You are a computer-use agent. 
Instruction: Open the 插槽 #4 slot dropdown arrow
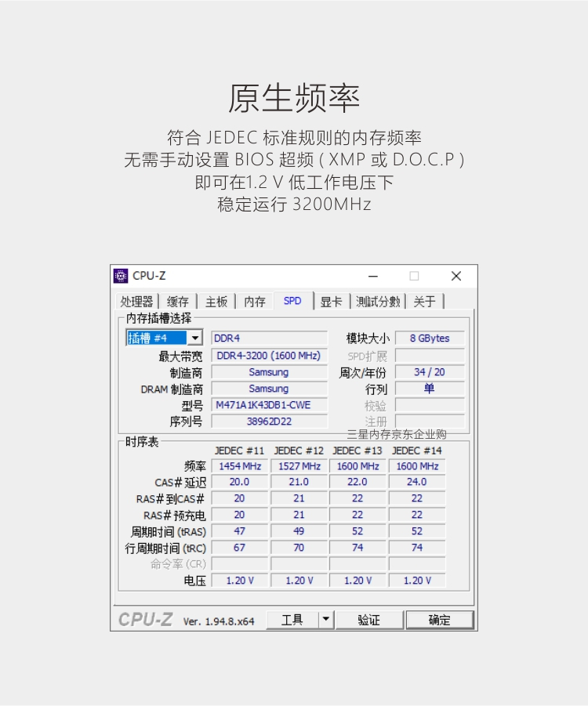195,338
